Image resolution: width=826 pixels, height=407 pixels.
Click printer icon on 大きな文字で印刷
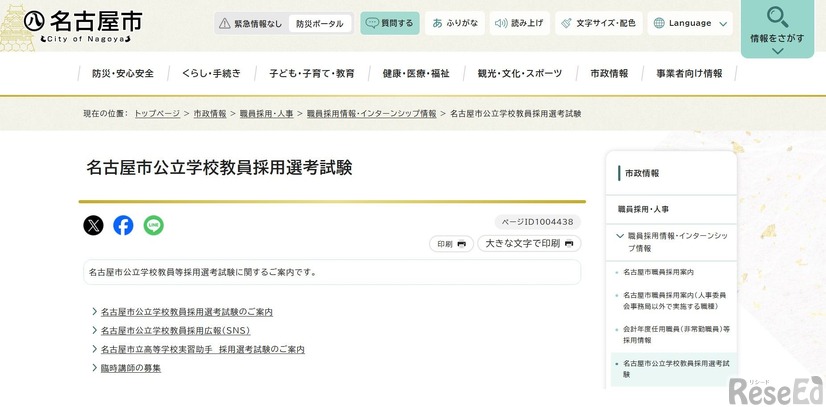(569, 244)
